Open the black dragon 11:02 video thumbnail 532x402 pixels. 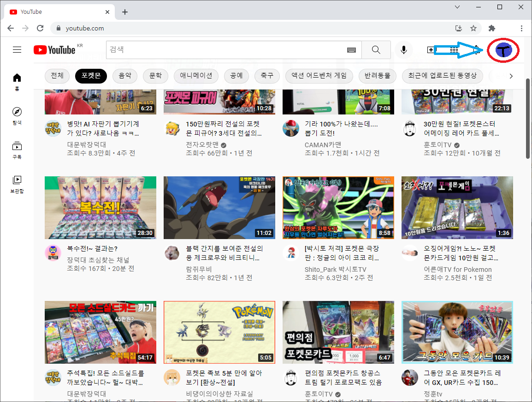(219, 208)
